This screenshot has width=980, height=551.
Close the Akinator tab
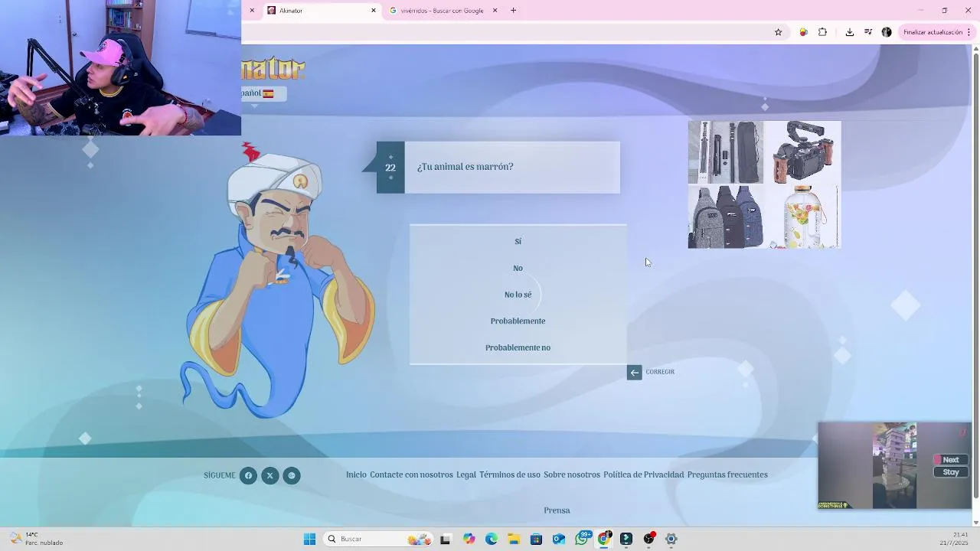(x=374, y=11)
